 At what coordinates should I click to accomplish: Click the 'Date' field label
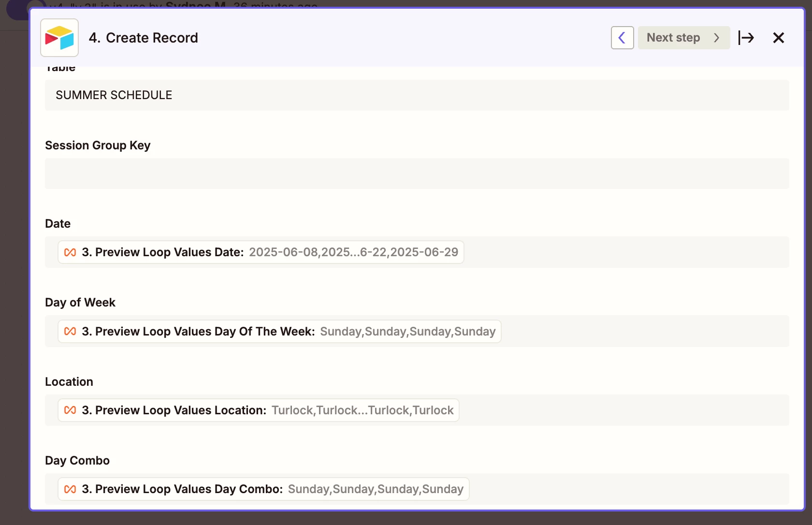58,224
